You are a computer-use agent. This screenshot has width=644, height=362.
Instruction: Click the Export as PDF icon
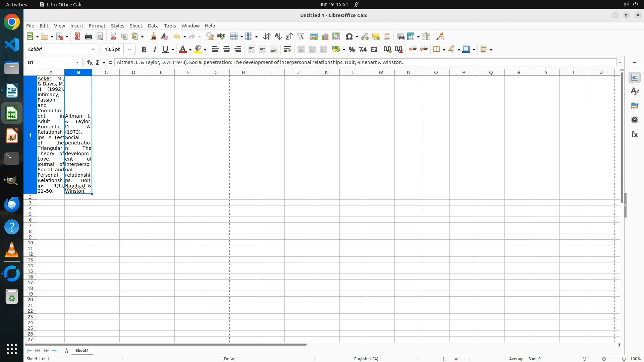(x=77, y=37)
